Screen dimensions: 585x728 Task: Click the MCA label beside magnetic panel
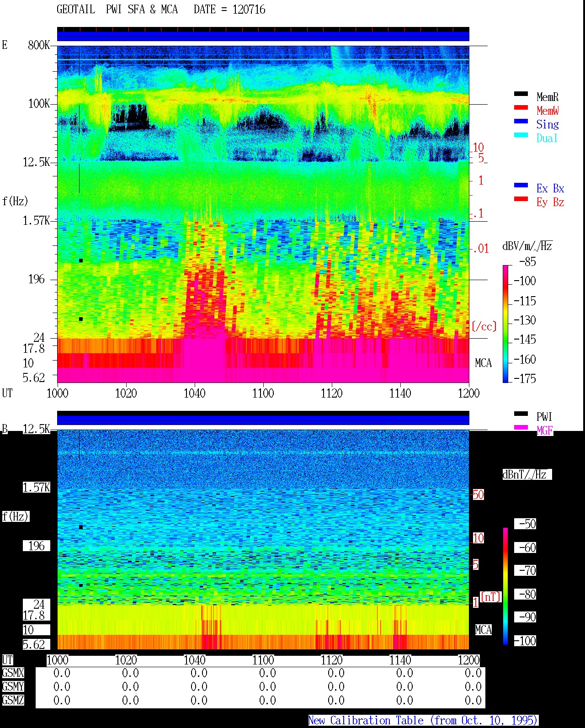click(x=483, y=630)
